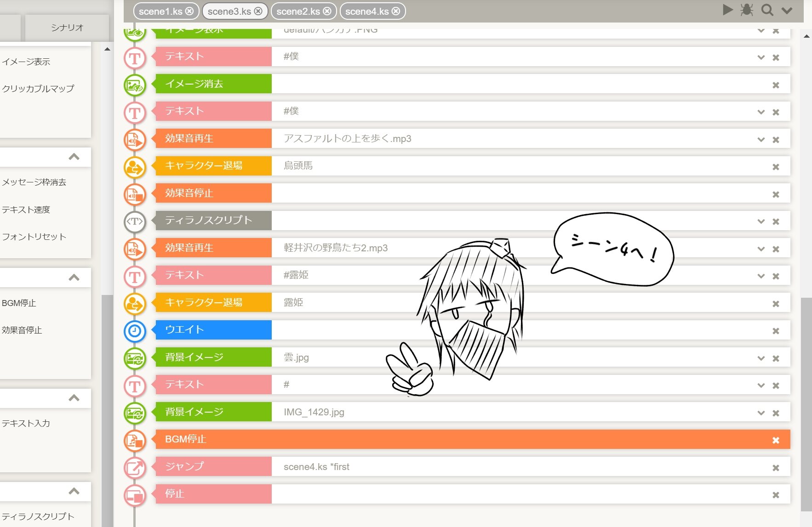The width and height of the screenshot is (812, 527).
Task: Click the play preview icon in top bar
Action: tap(727, 10)
